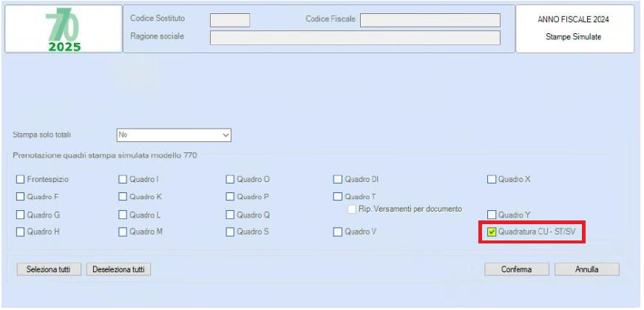Image resolution: width=644 pixels, height=310 pixels.
Task: Check the Quadro I option
Action: [123, 179]
